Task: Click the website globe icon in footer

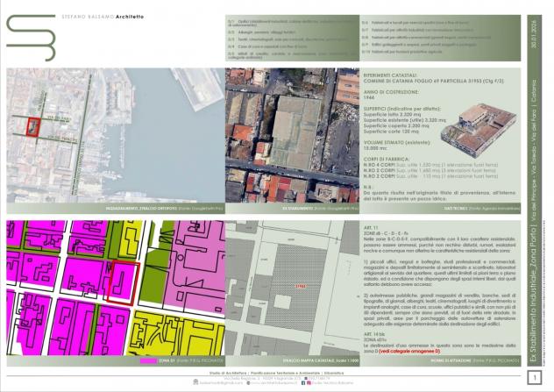Action: point(248,383)
